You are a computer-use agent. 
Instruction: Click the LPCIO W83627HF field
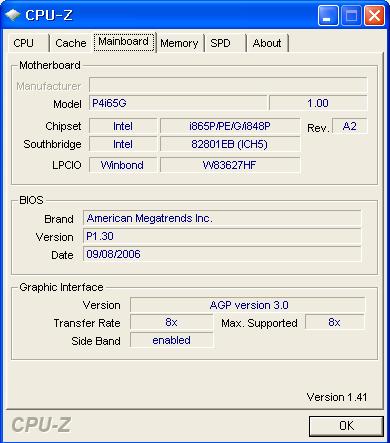click(x=230, y=165)
